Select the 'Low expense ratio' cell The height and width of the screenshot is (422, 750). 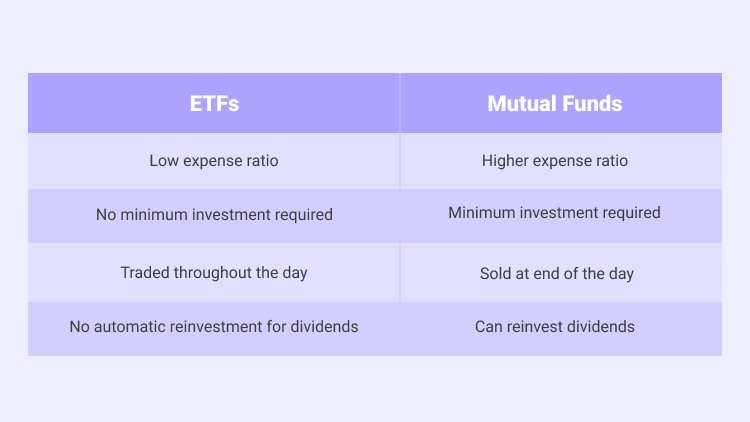click(214, 161)
